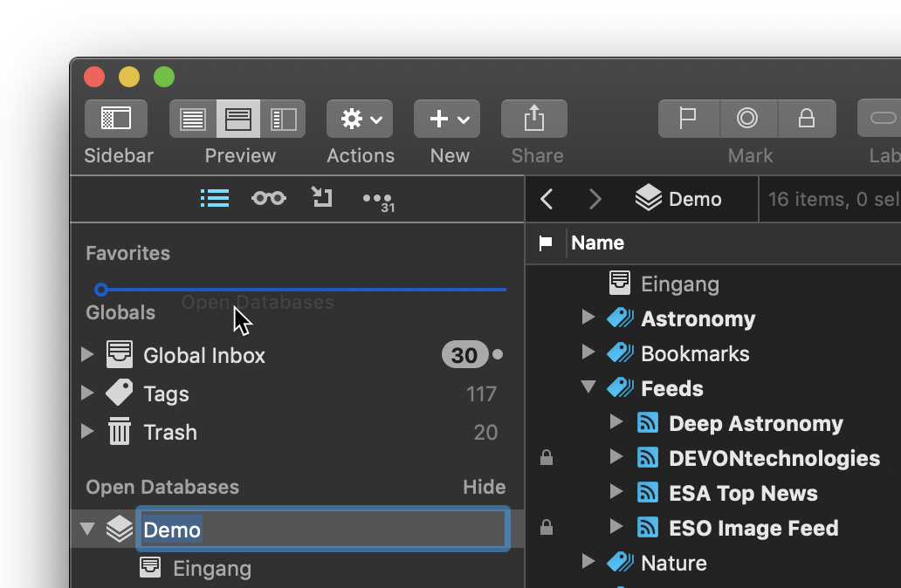Viewport: 901px width, 588px height.
Task: Open the Label toolbar control
Action: point(880,119)
